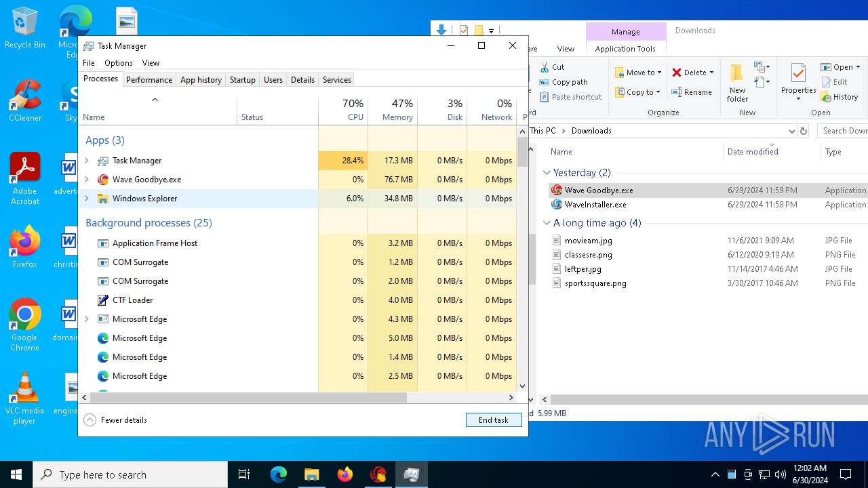
Task: Collapse A long time ago group
Action: coord(547,223)
